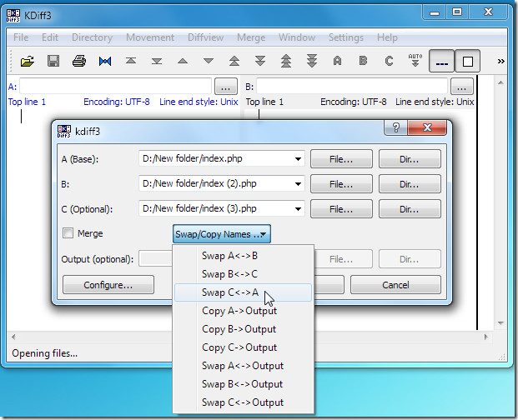Click the dialog help question mark button
518x420 pixels.
(395, 127)
